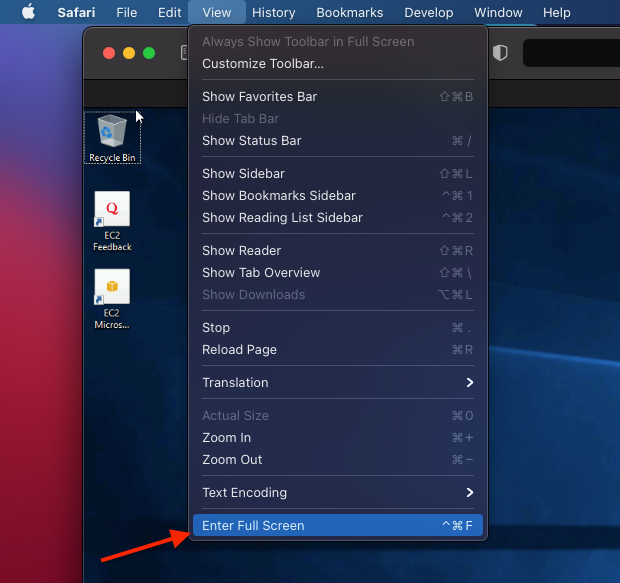Viewport: 620px width, 583px height.
Task: Close the open View menu
Action: point(217,12)
